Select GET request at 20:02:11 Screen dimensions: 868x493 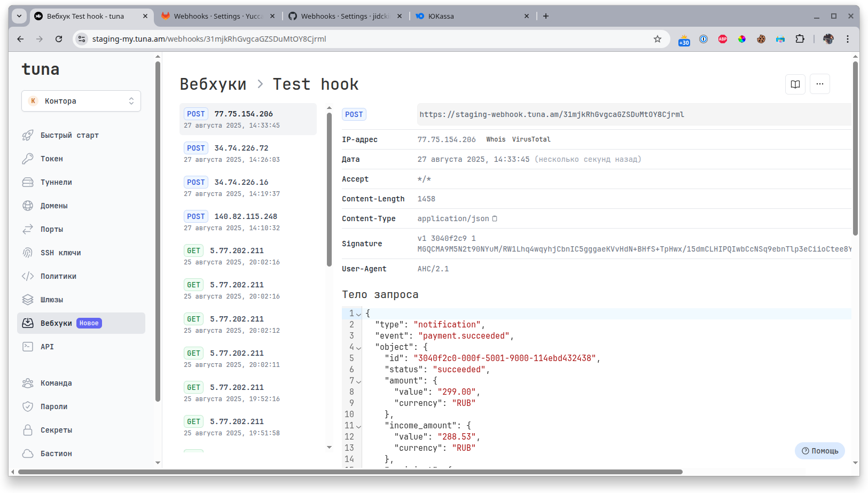[248, 358]
